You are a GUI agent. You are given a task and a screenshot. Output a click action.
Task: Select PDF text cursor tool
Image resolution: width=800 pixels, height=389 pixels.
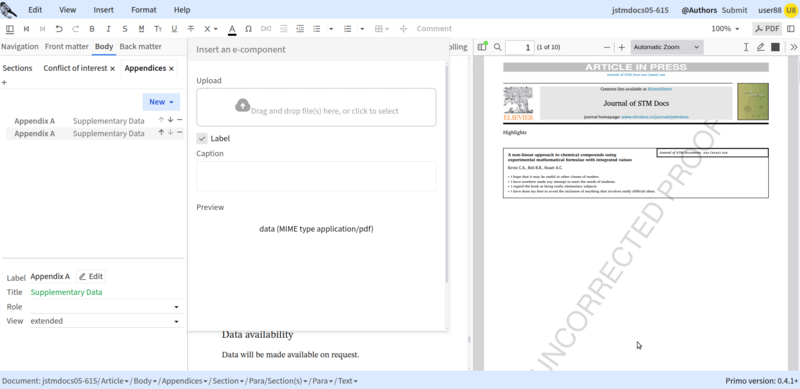click(x=746, y=47)
